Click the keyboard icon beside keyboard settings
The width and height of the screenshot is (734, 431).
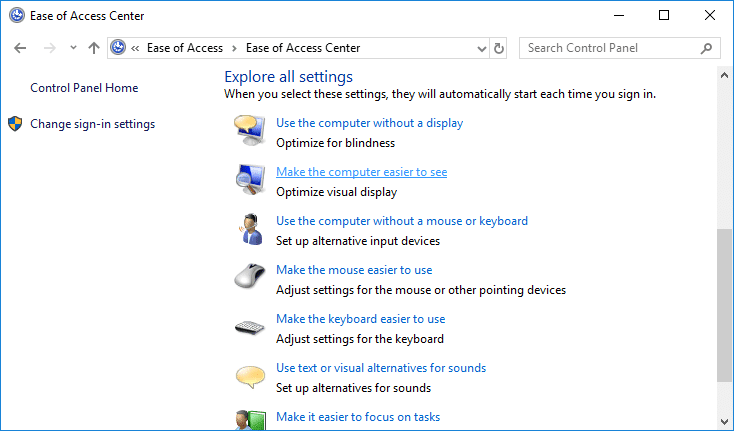pos(248,327)
